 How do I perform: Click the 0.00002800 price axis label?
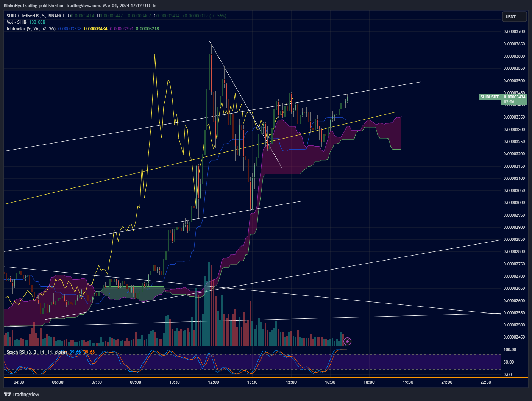(x=514, y=252)
